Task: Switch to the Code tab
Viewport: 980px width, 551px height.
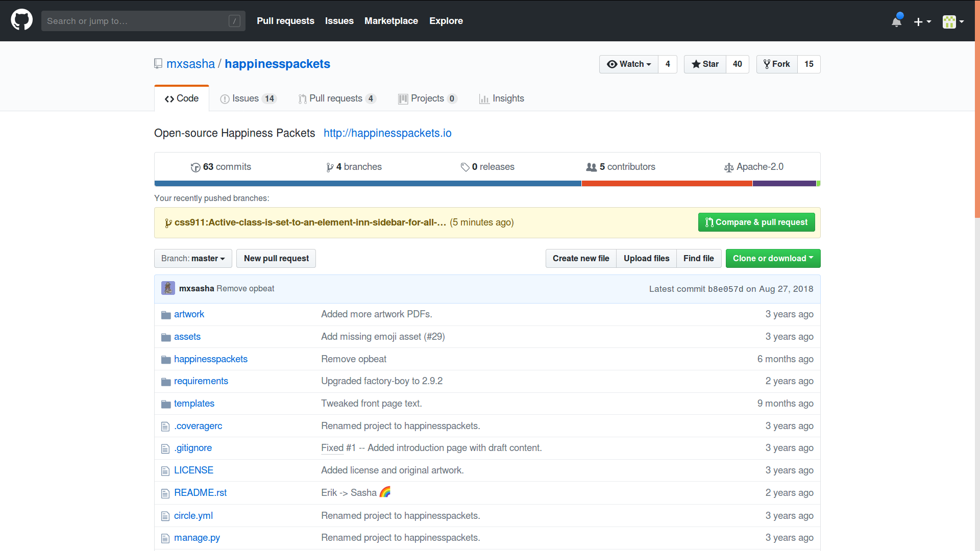Action: point(182,98)
